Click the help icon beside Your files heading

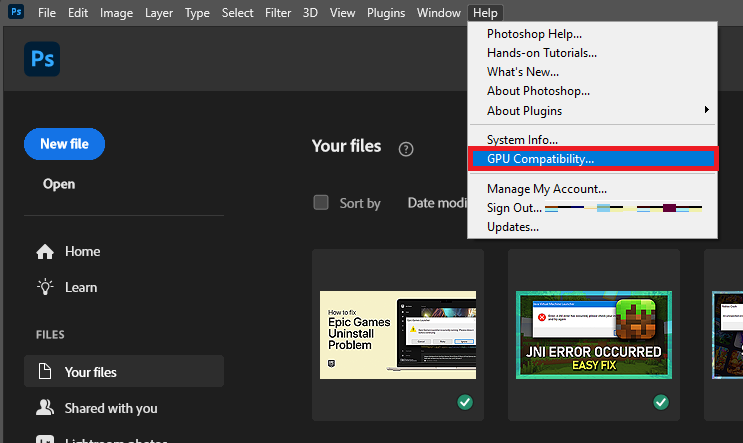(406, 149)
